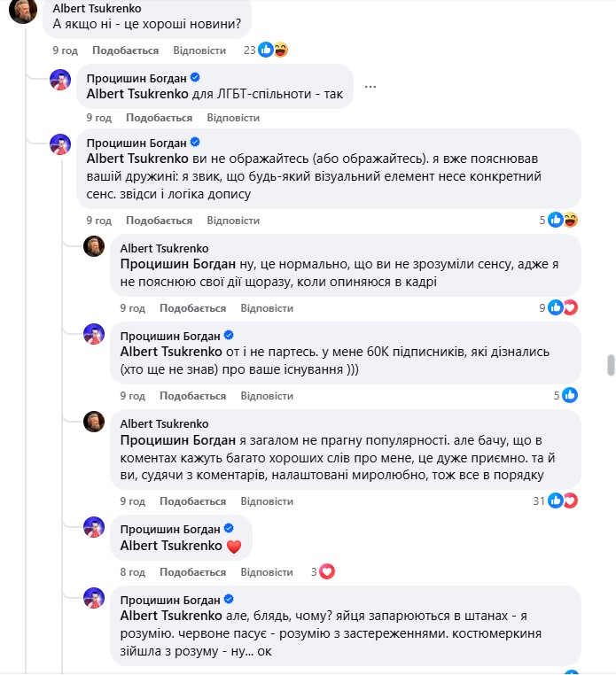Click verified badge on "для ЛГБТ-спільноти" reply author

click(196, 77)
